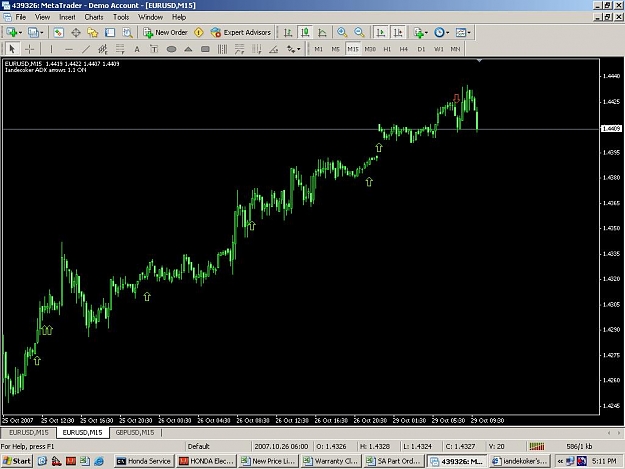Select the Equidistant Channel tool
Viewport: 625px width, 469px height.
coord(103,49)
